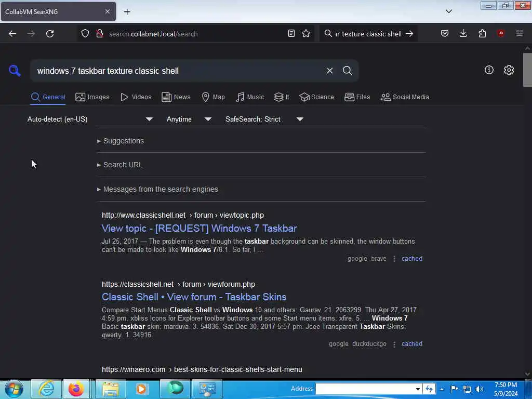Click the insecure connection lock icon
Viewport: 532px width, 399px height.
pos(99,34)
